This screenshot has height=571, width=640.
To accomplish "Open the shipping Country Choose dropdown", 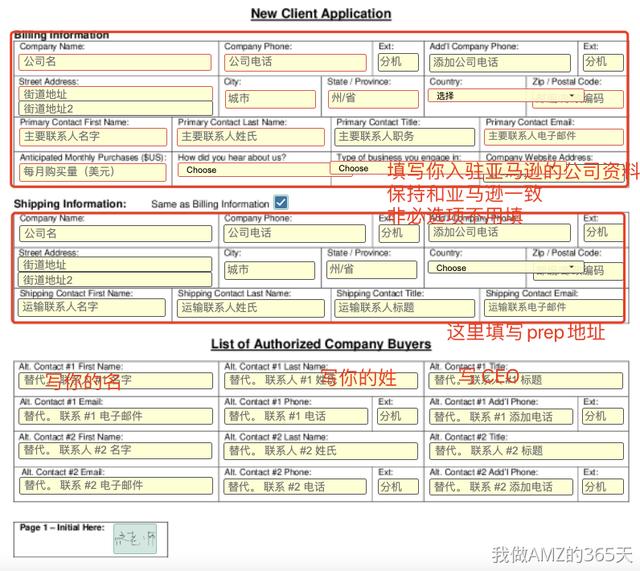I will click(506, 268).
